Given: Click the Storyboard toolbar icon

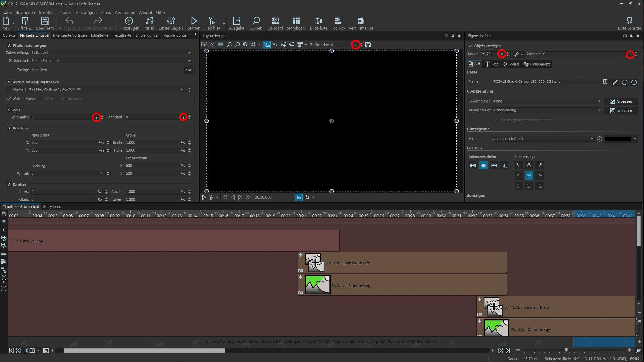Looking at the screenshot, I should pos(296,21).
